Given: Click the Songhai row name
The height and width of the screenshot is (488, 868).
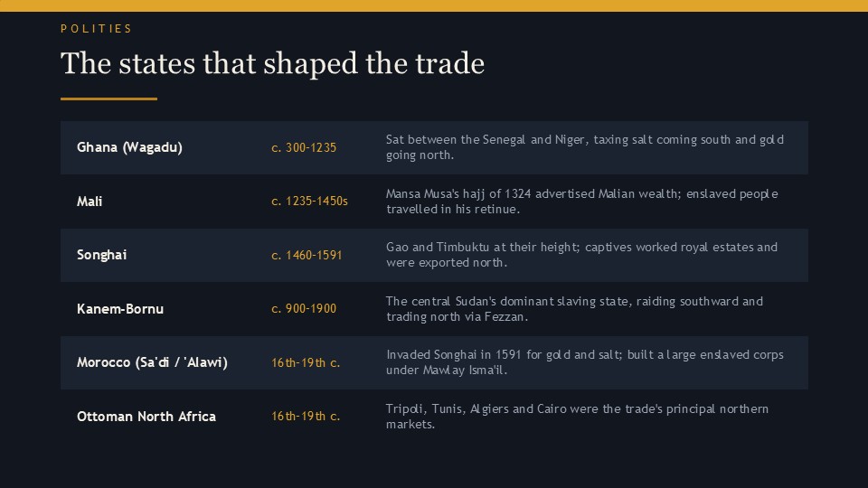Looking at the screenshot, I should (x=102, y=255).
